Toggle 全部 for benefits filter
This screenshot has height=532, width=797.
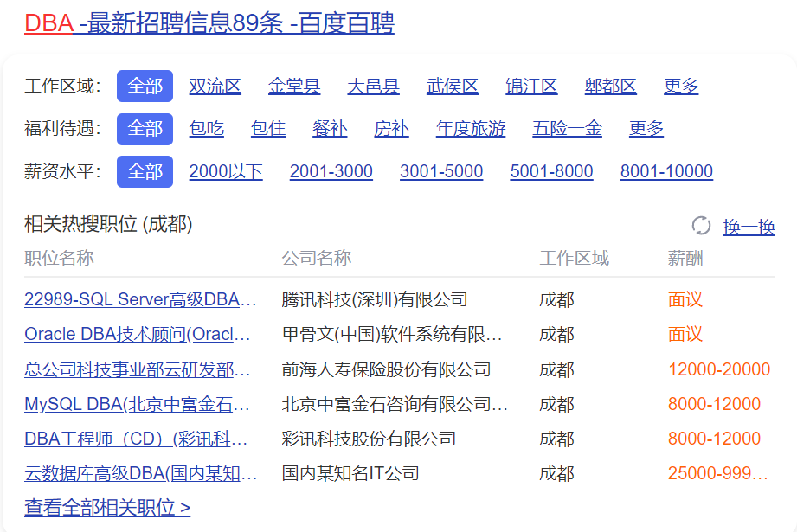point(145,129)
